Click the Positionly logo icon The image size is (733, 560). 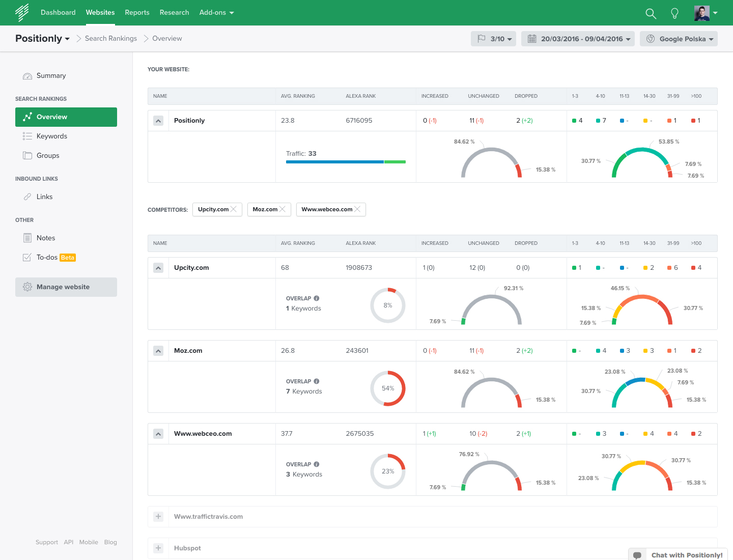click(x=22, y=12)
